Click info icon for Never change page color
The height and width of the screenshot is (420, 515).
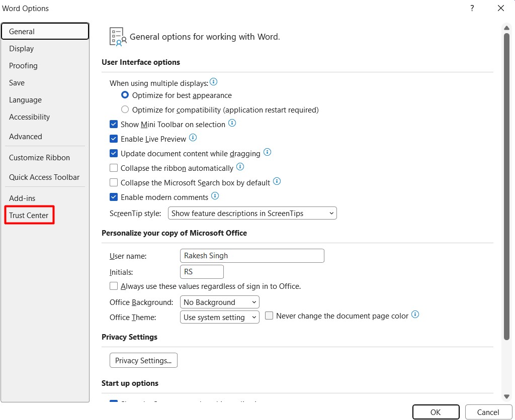[x=415, y=314]
